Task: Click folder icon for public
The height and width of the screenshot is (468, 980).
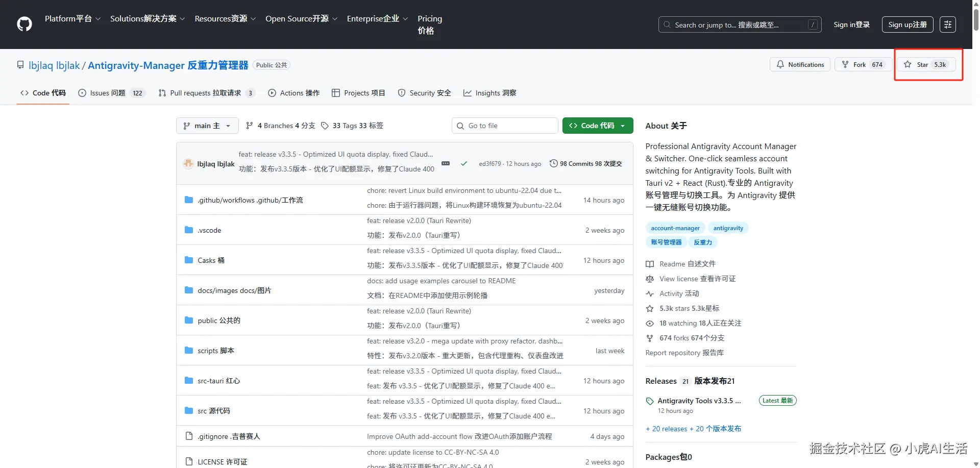Action: click(189, 320)
